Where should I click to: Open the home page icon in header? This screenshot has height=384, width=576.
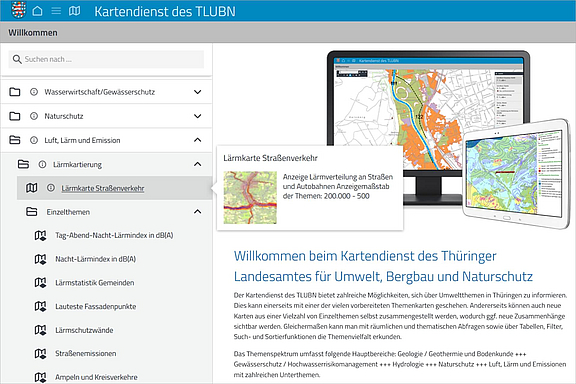(x=37, y=11)
